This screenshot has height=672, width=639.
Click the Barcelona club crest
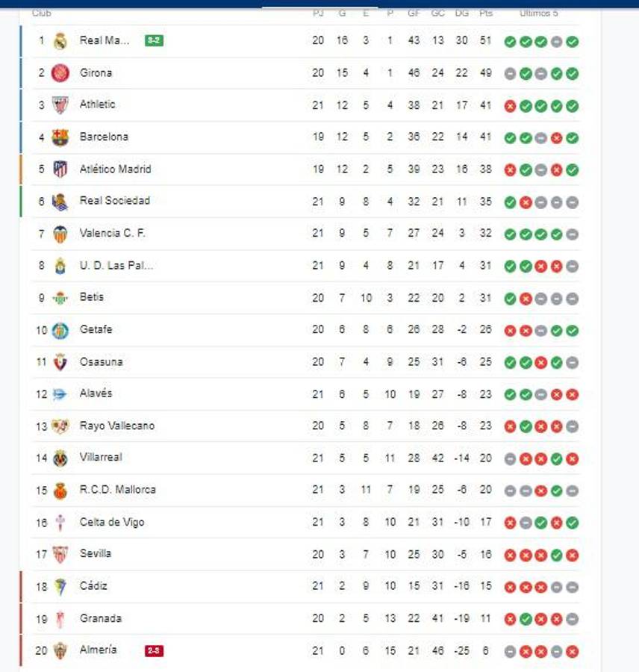[60, 137]
